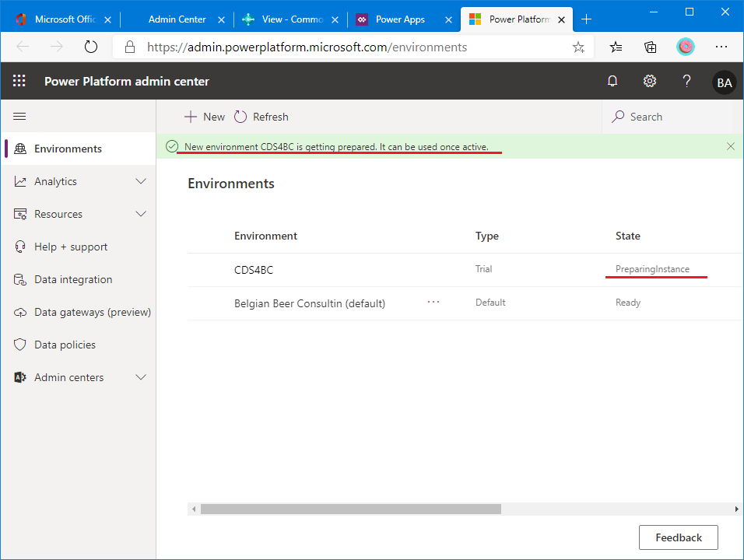
Task: Click the Help + support headset icon
Action: click(20, 247)
